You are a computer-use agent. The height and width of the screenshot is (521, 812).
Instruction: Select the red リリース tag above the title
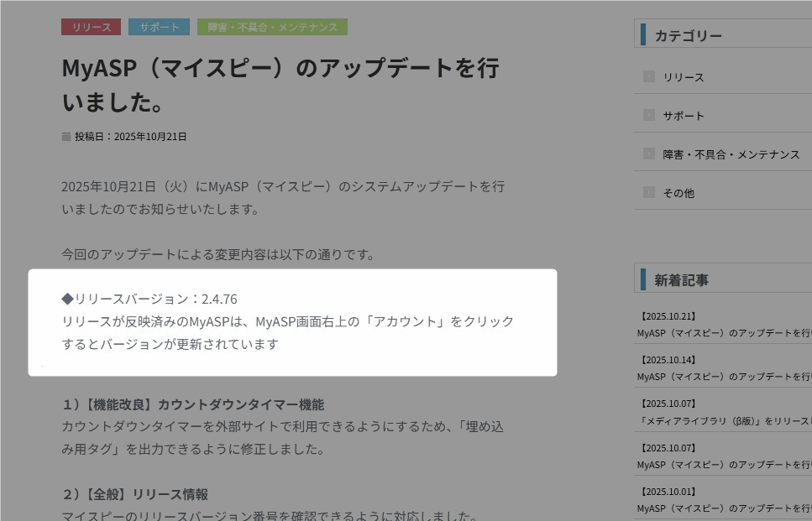click(x=91, y=27)
